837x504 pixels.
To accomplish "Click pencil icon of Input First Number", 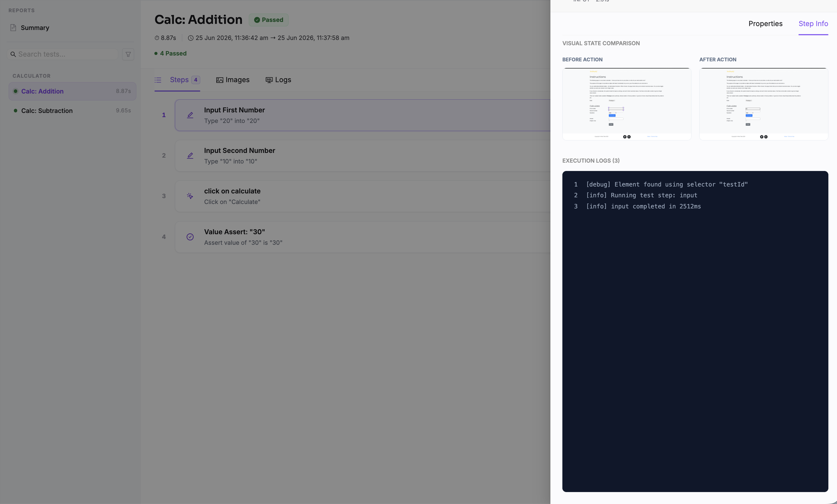I will click(190, 115).
